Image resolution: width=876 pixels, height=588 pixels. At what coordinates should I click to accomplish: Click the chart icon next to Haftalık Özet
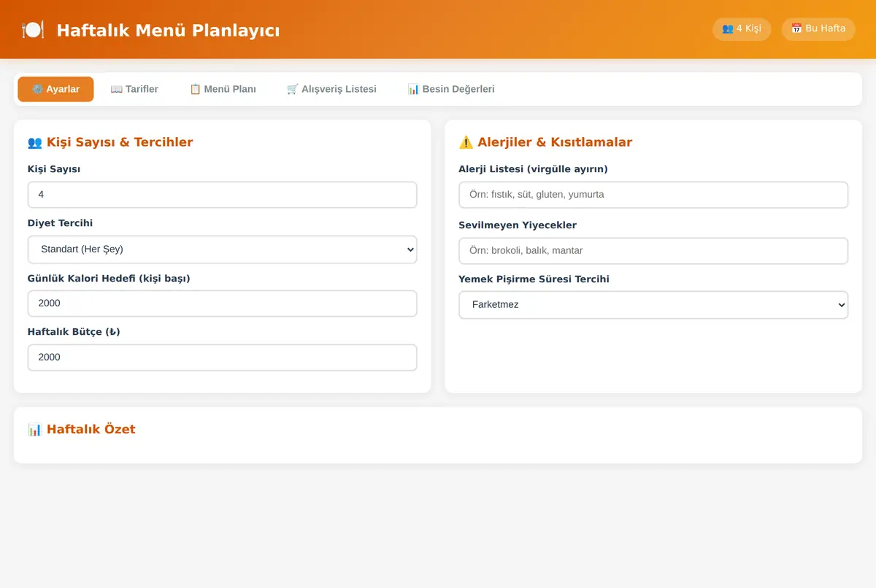[34, 429]
